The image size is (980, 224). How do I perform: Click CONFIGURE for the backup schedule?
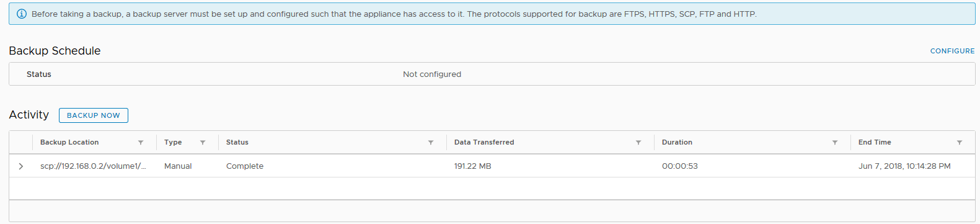pos(952,51)
